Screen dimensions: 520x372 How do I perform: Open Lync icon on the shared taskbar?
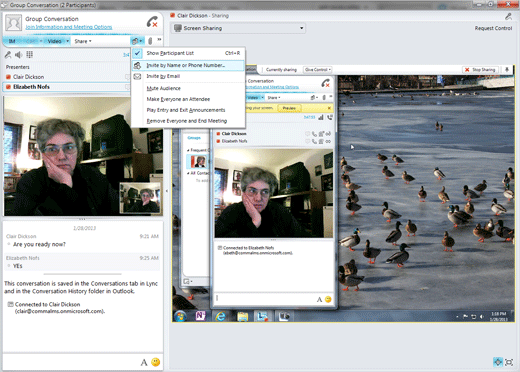pyautogui.click(x=263, y=316)
